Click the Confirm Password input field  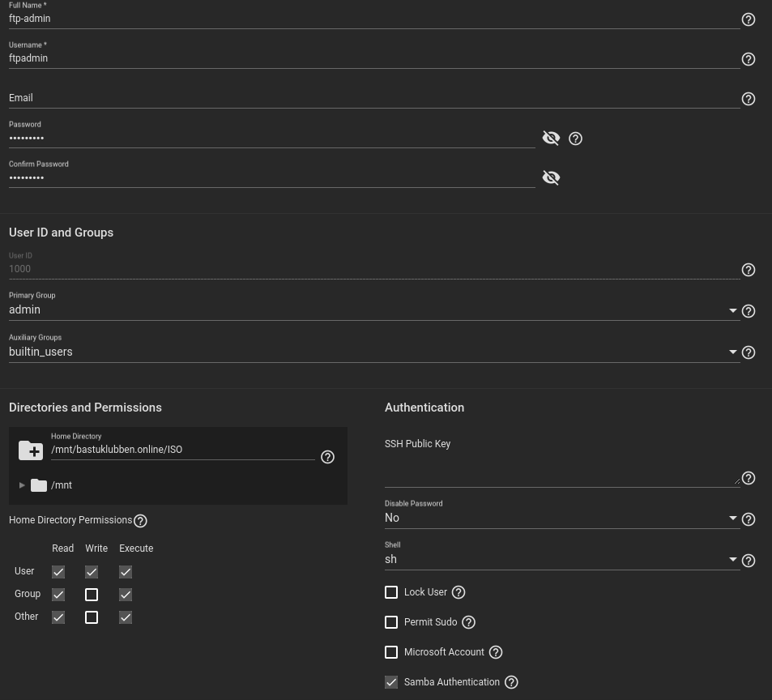coord(271,177)
